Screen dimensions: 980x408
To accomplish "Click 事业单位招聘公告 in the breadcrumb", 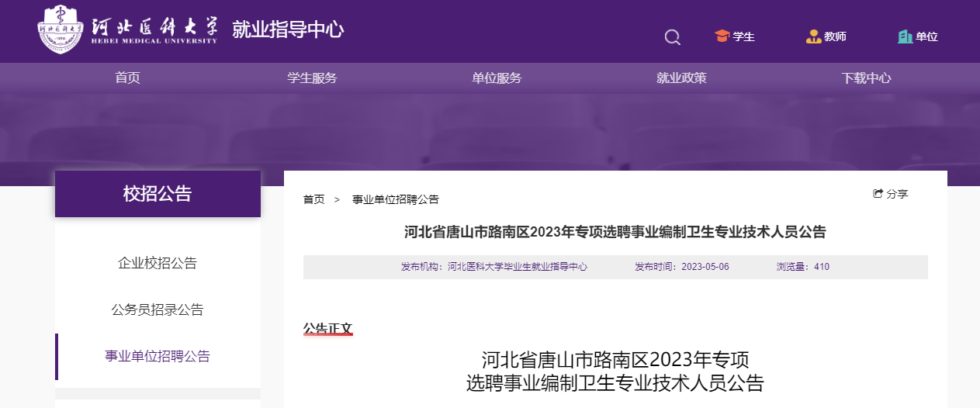I will (x=396, y=199).
